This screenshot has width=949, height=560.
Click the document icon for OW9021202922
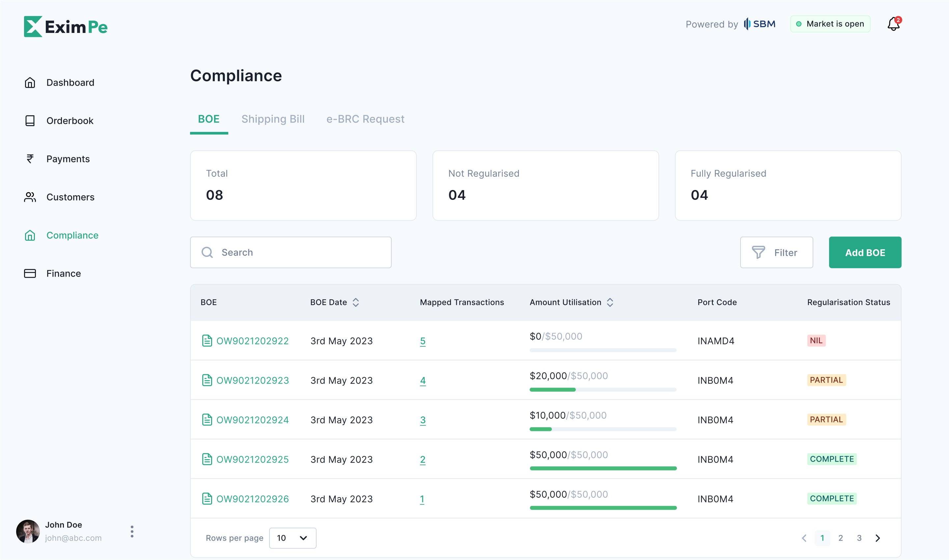coord(207,341)
